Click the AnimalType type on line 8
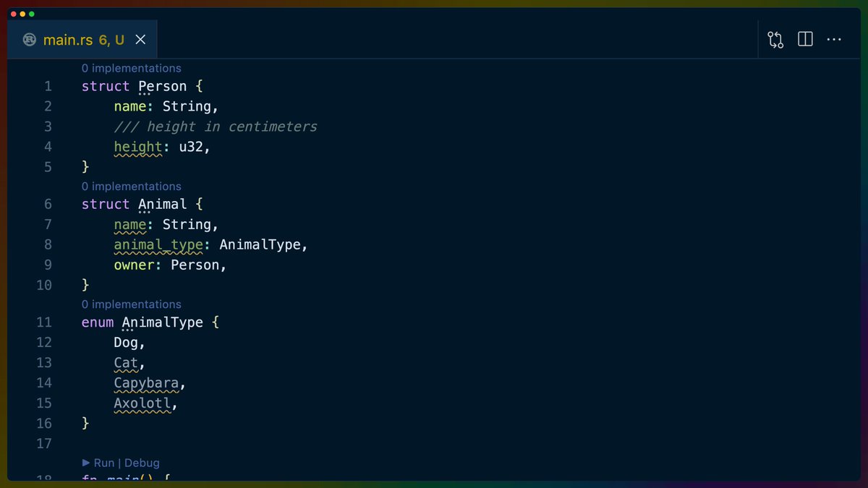 pos(260,245)
